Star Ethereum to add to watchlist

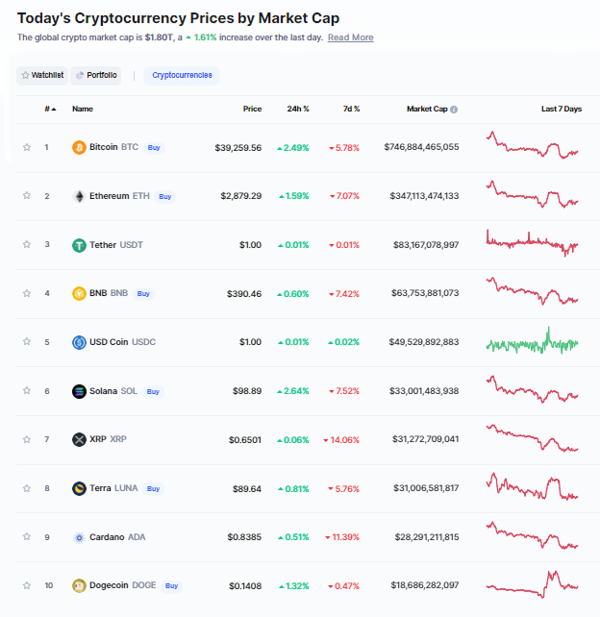pos(27,196)
